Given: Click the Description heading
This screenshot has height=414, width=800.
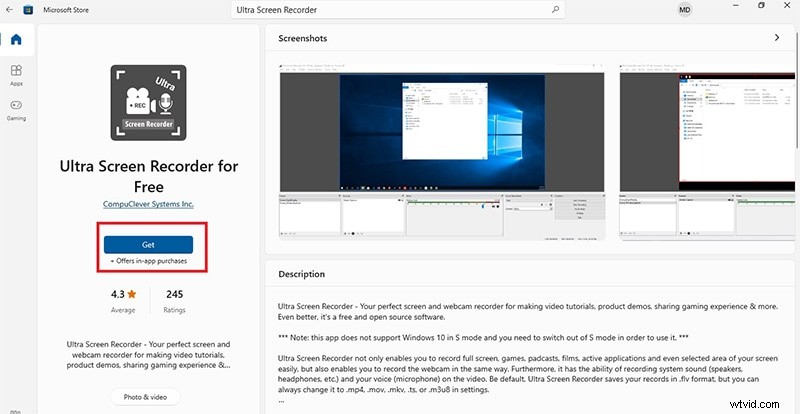Looking at the screenshot, I should coord(302,274).
